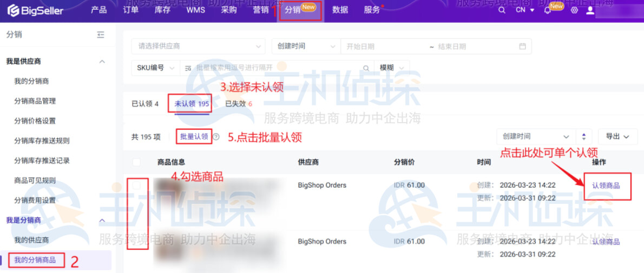Open the 请选择供应商 dropdown
This screenshot has width=644, height=273.
[x=198, y=46]
